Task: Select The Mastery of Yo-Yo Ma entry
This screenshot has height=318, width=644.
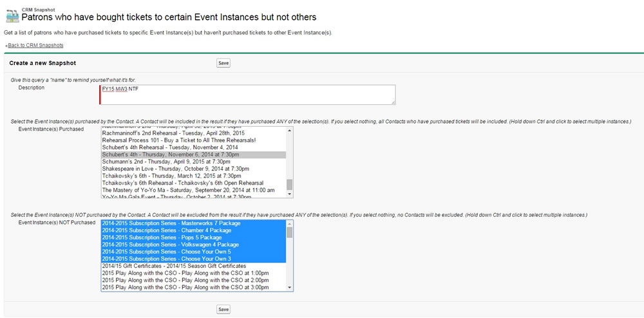Action: pos(193,190)
